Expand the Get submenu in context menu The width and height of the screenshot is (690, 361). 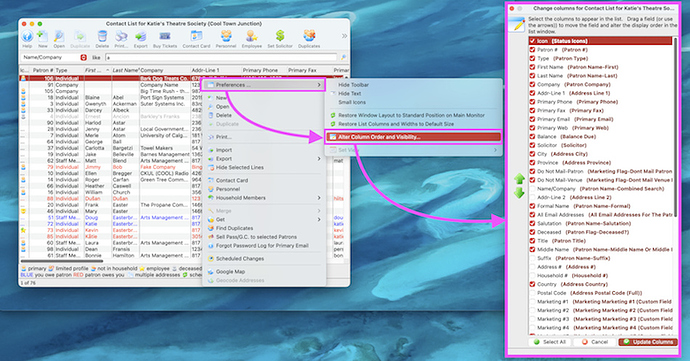[x=264, y=219]
